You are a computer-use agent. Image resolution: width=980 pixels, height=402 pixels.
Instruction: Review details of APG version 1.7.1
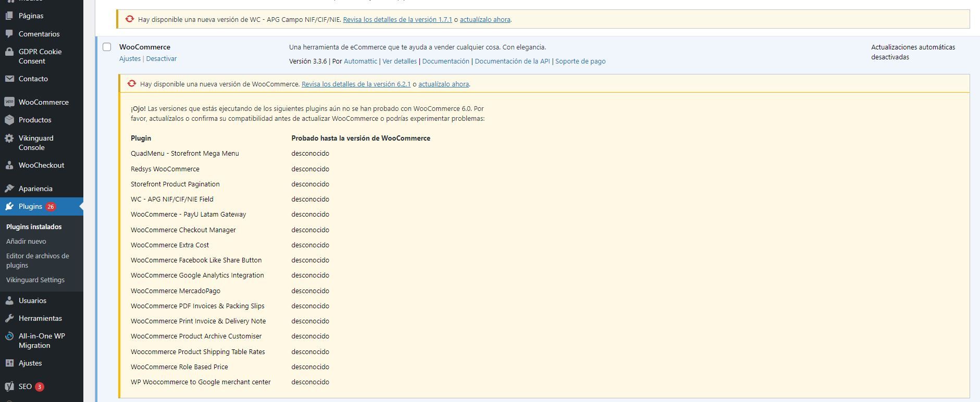(398, 19)
